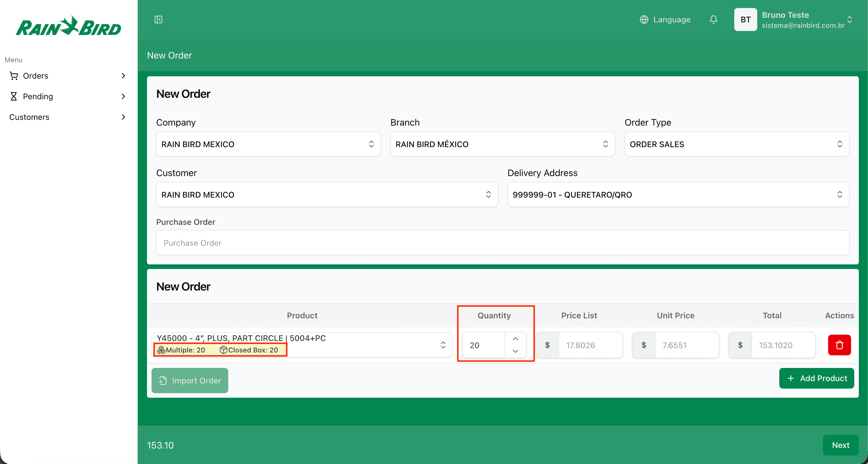Increase the quantity with the up arrow
868x464 pixels.
[515, 339]
